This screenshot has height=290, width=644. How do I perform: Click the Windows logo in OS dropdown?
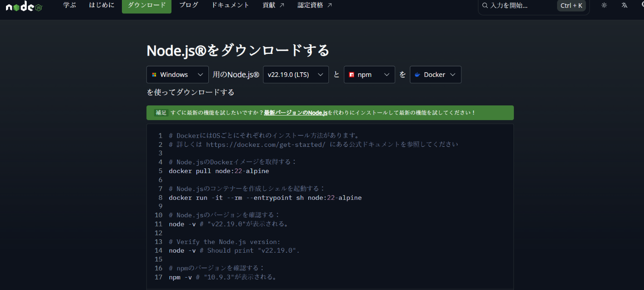(155, 75)
